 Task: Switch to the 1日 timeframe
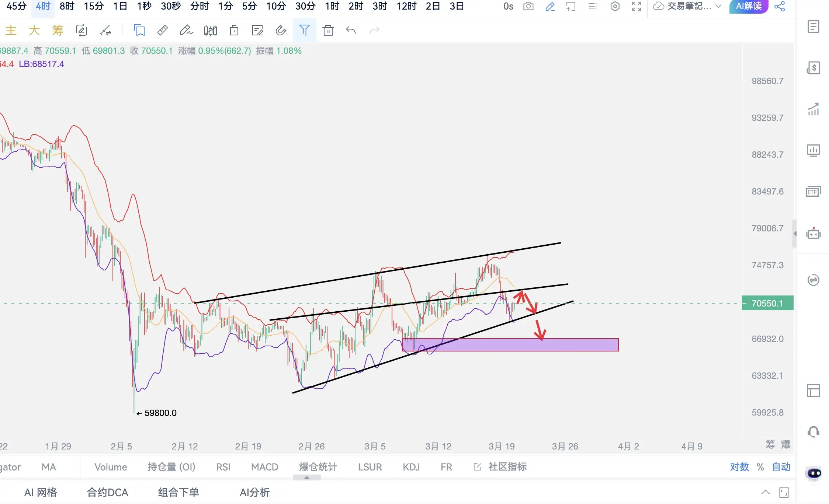coord(120,6)
